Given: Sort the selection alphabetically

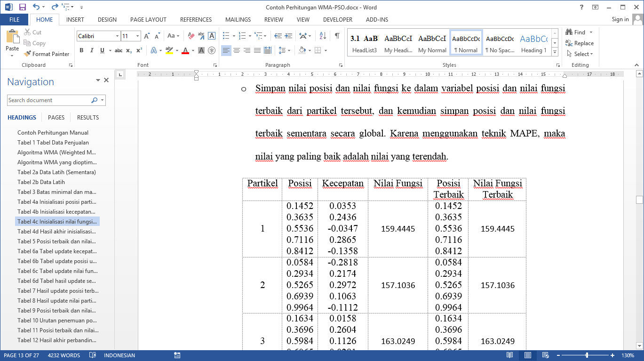Looking at the screenshot, I should tap(323, 36).
